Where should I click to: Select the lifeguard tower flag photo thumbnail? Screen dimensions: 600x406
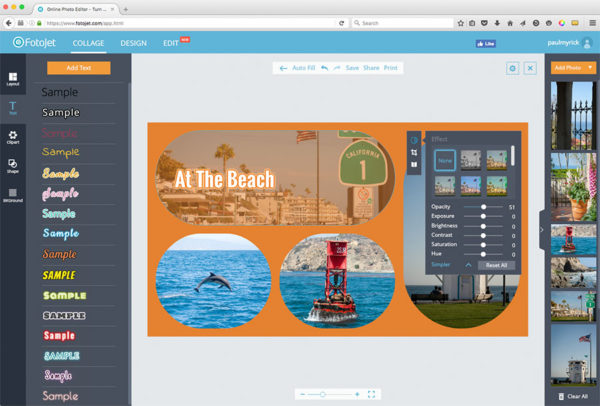(x=573, y=355)
